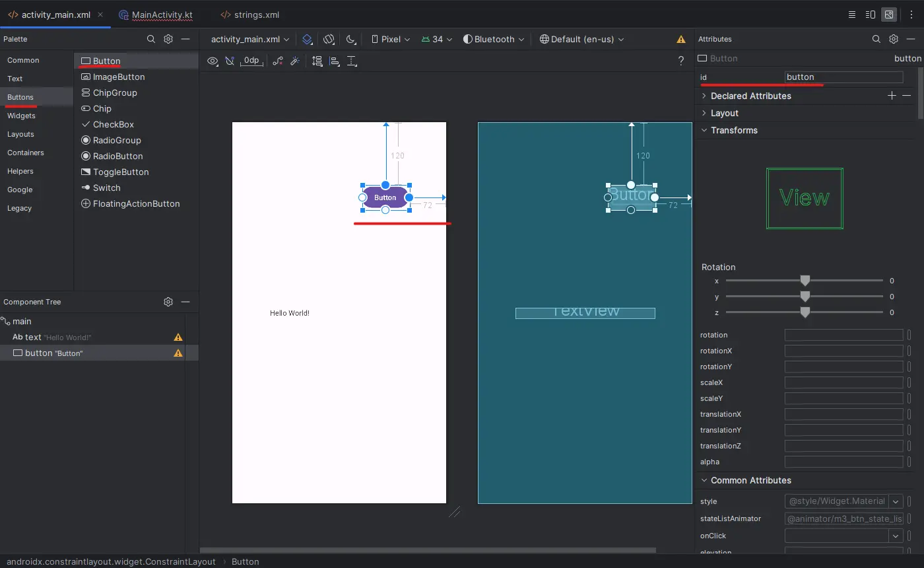The image size is (924, 568).
Task: Click the Pack icon in design toolbar
Action: point(317,61)
